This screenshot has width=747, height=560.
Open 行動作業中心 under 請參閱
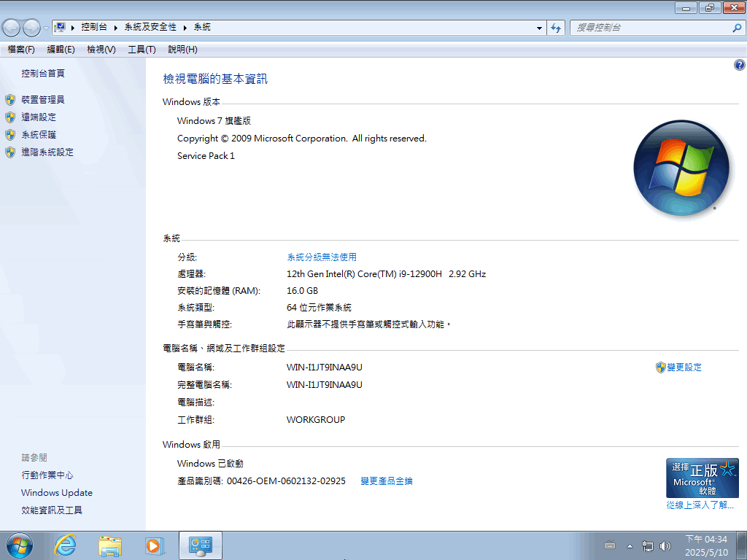pos(47,475)
